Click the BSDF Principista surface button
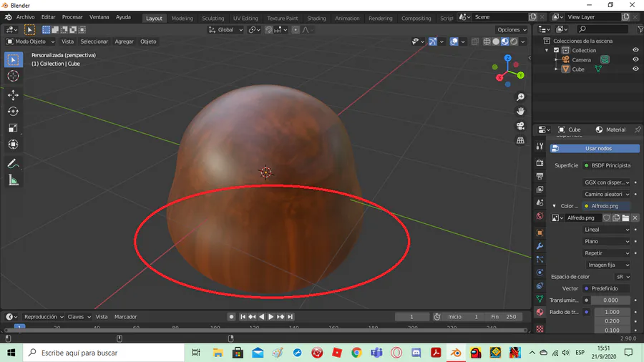The image size is (644, 362). (607, 165)
